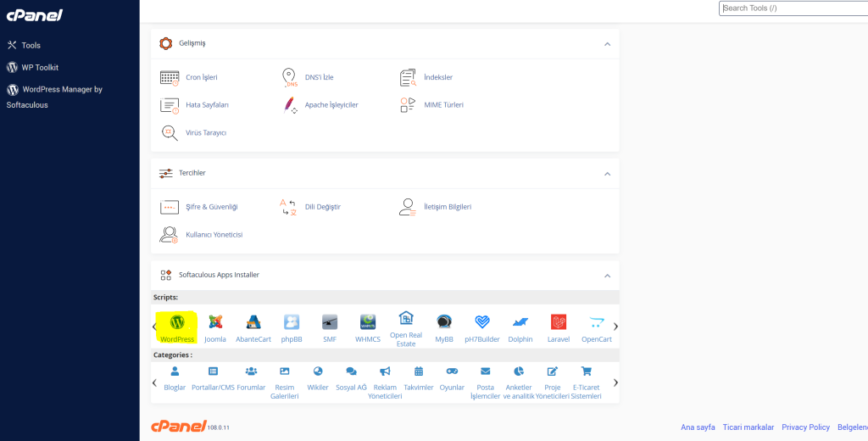
Task: Open Dili Değiştir language icon
Action: tap(288, 207)
